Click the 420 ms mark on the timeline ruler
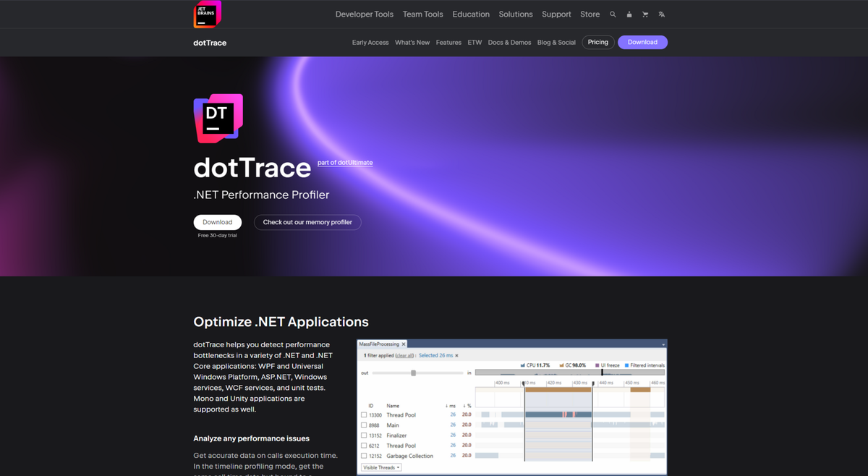868x476 pixels. 554,383
